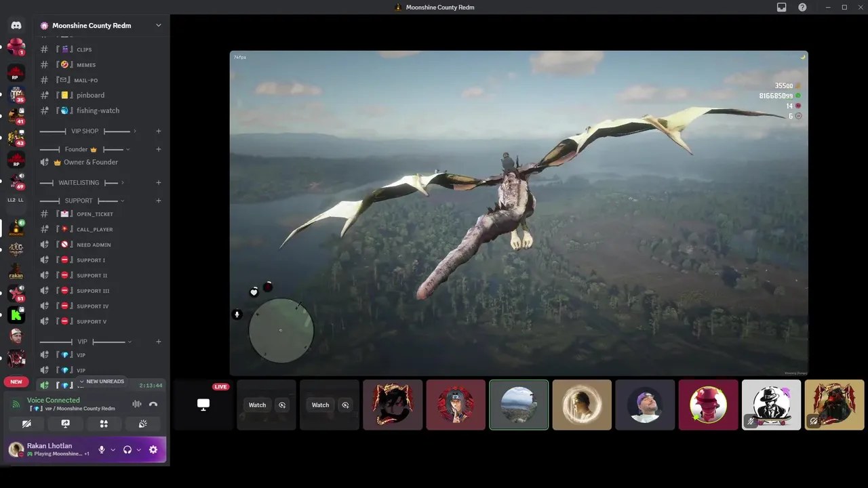
Task: Turn on the camera
Action: coord(26,424)
